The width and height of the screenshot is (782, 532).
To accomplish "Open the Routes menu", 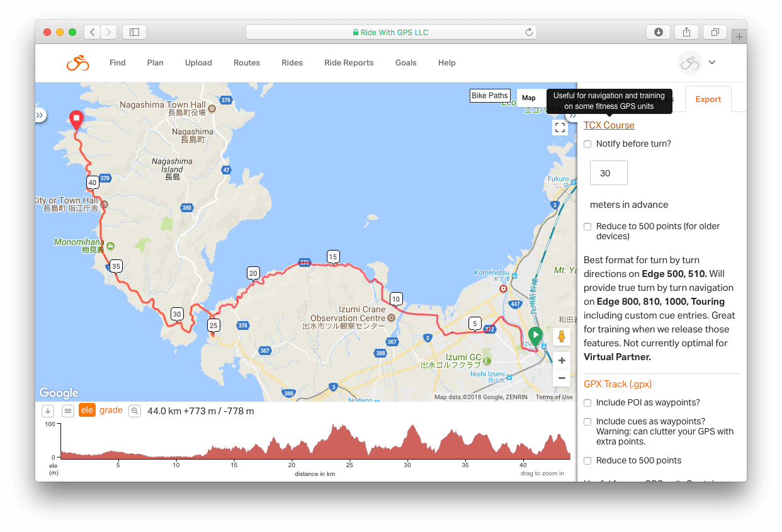I will [246, 63].
